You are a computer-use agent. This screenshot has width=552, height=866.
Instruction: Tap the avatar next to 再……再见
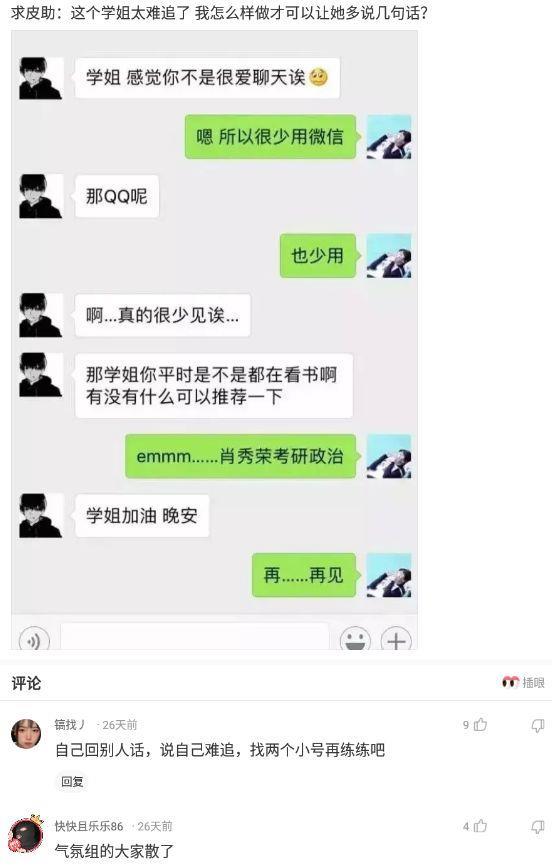point(389,575)
